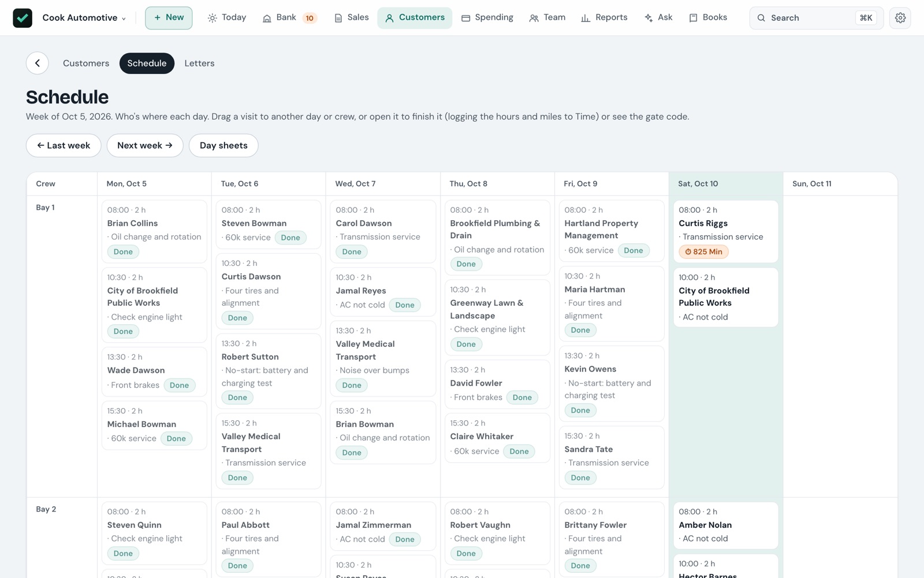
Task: Open Sandra Tate transmission service visit
Action: [x=612, y=457]
